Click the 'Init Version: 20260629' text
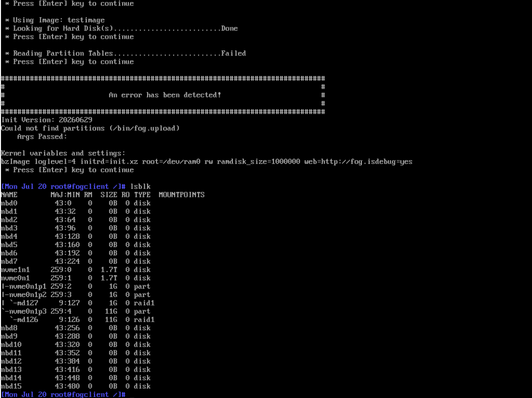The width and height of the screenshot is (532, 398). coord(47,120)
